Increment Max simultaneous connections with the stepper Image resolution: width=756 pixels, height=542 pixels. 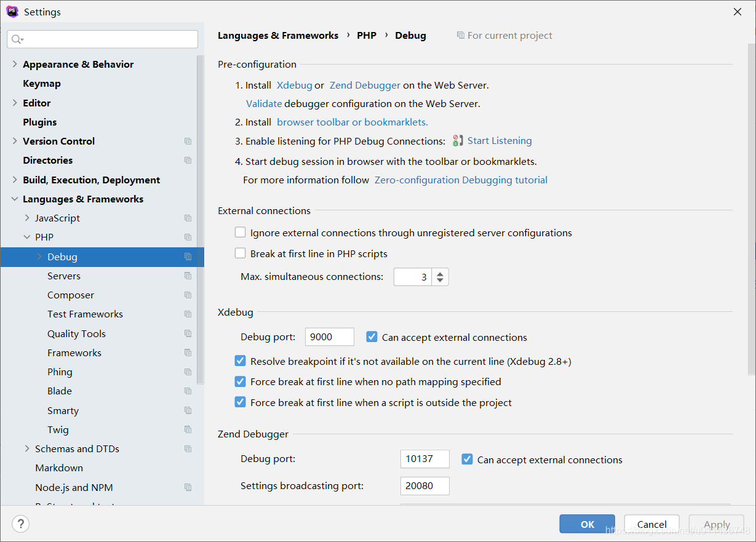(x=440, y=273)
